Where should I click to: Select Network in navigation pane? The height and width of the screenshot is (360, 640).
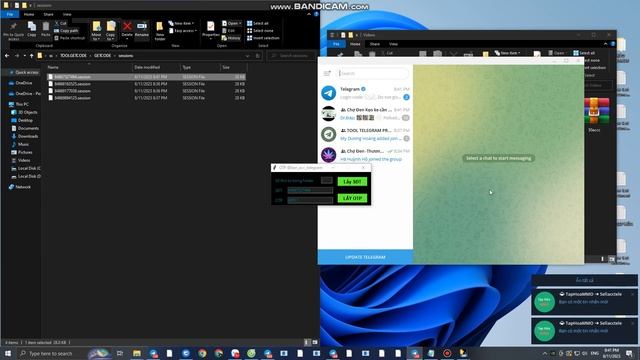click(23, 187)
